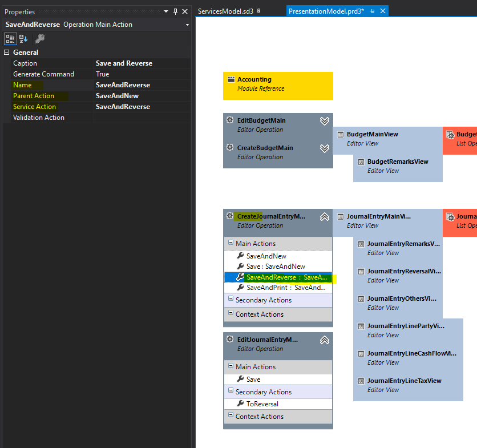Click the Parent Action SaveAndNew value

(143, 96)
